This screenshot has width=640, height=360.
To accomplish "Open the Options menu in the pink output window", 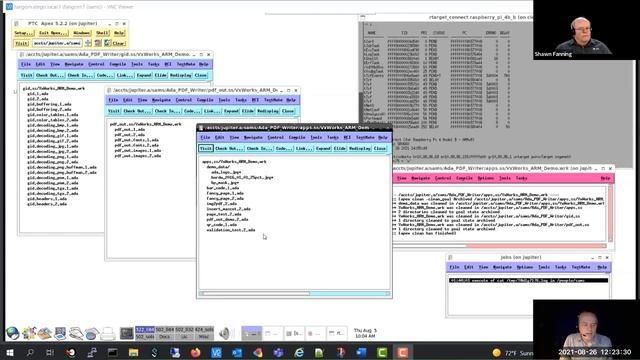I will [485, 178].
